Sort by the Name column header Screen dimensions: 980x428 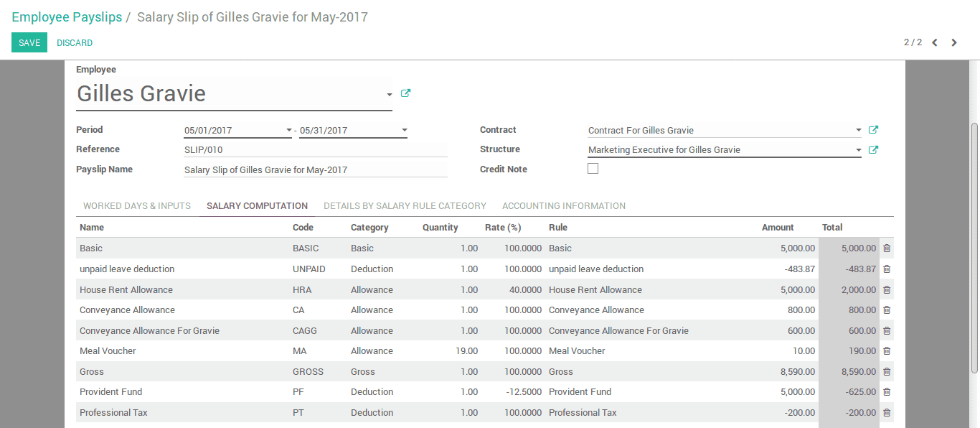click(x=92, y=228)
